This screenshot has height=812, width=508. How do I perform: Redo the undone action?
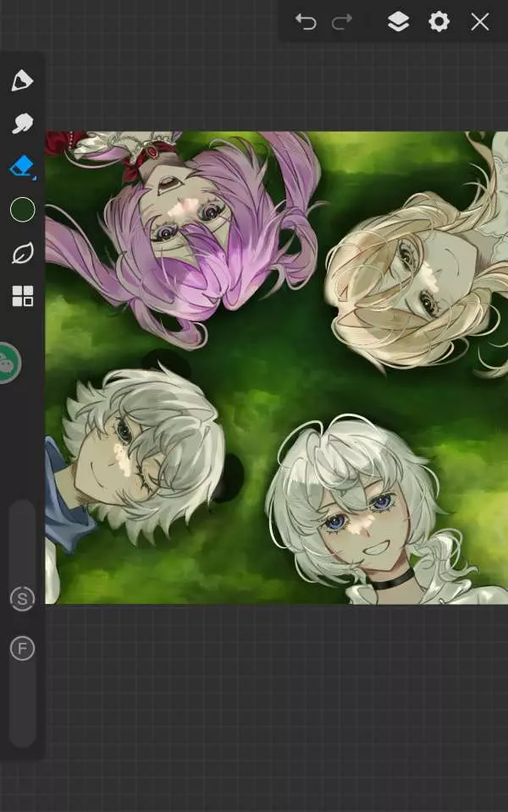coord(342,22)
